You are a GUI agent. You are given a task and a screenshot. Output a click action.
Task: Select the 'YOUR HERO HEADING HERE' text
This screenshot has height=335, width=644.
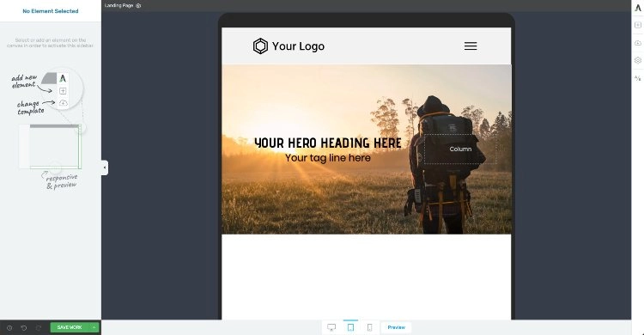click(328, 143)
